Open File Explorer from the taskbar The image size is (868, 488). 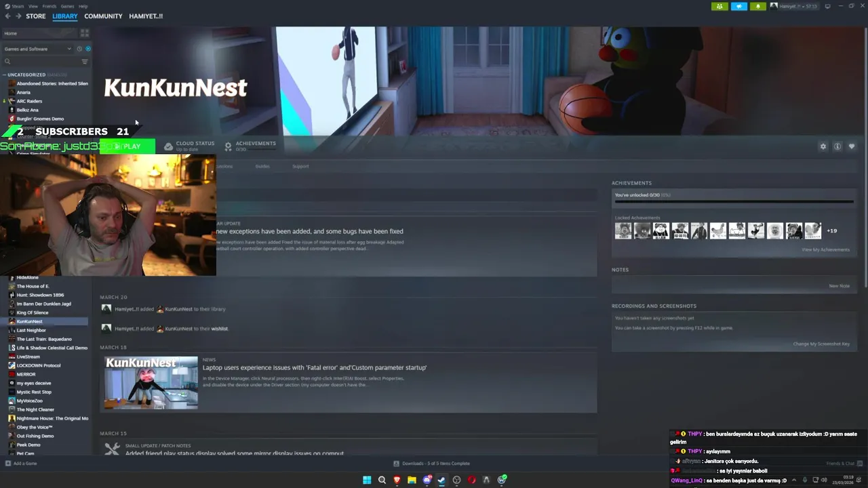(x=412, y=480)
